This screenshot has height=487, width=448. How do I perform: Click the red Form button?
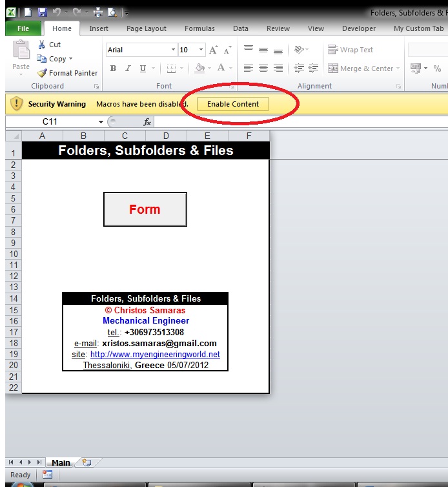pos(145,209)
